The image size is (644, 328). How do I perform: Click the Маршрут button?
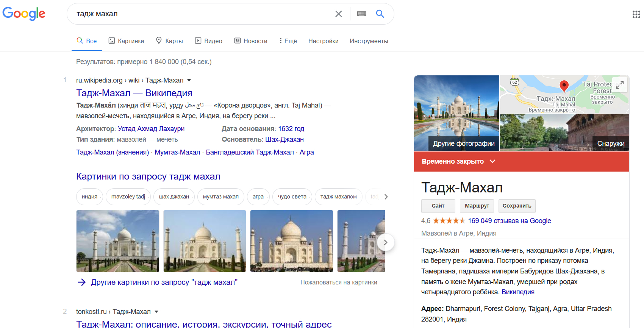477,206
